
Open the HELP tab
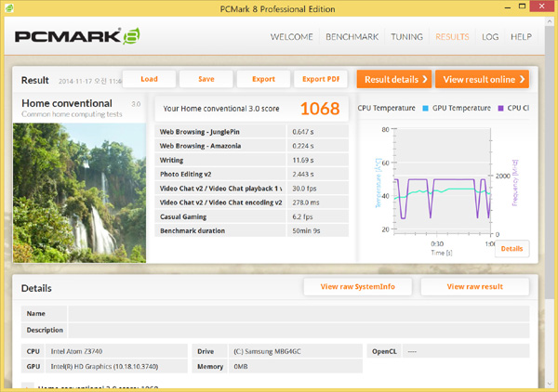click(521, 37)
